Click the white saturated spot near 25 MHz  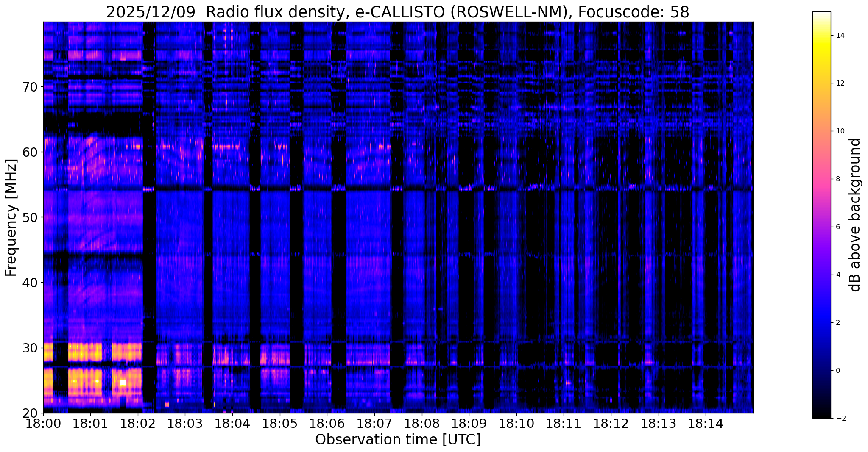pyautogui.click(x=123, y=383)
